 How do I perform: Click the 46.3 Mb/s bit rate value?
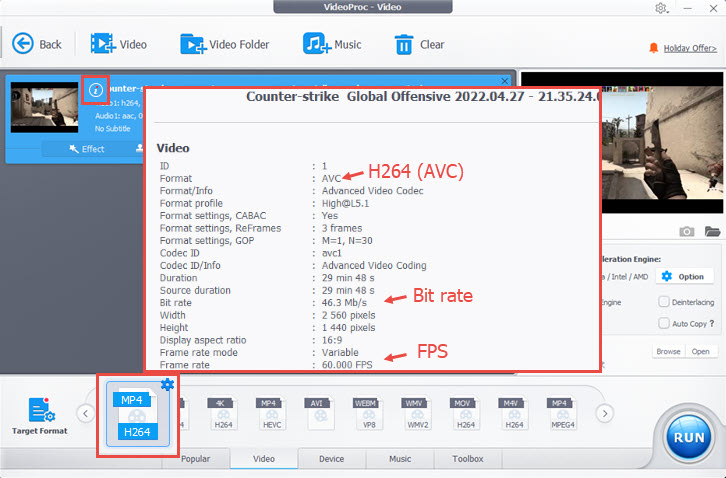[344, 303]
